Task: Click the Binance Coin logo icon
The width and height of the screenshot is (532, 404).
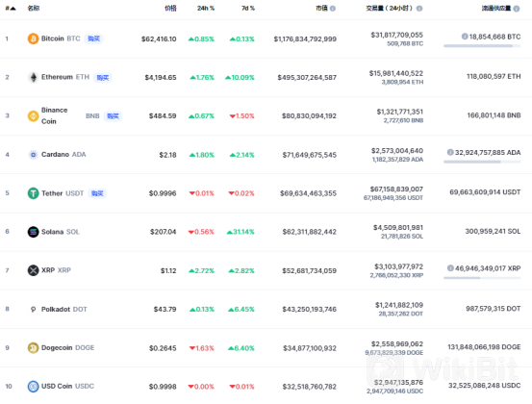Action: (x=33, y=116)
